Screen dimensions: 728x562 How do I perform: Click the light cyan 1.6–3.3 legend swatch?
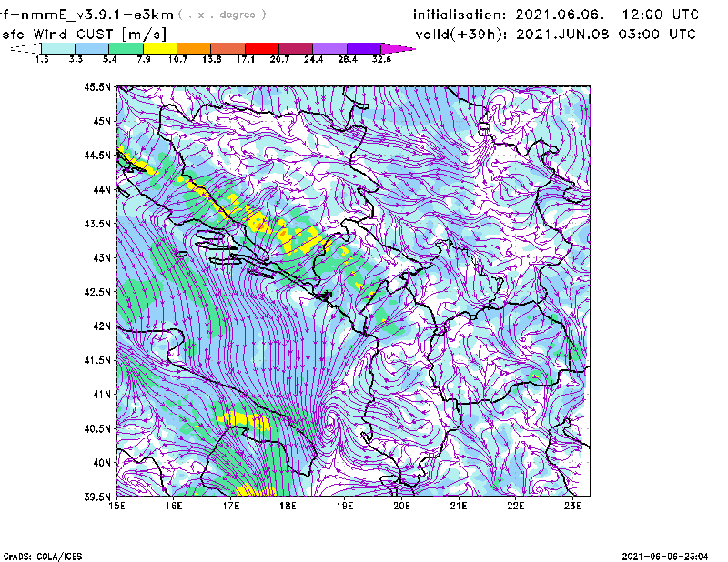(x=58, y=48)
